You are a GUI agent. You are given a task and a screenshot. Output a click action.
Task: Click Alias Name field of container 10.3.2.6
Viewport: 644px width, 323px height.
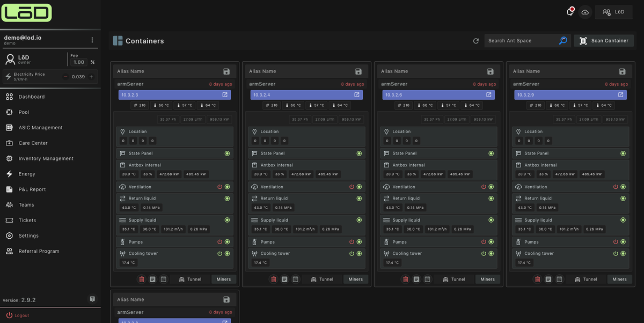432,71
